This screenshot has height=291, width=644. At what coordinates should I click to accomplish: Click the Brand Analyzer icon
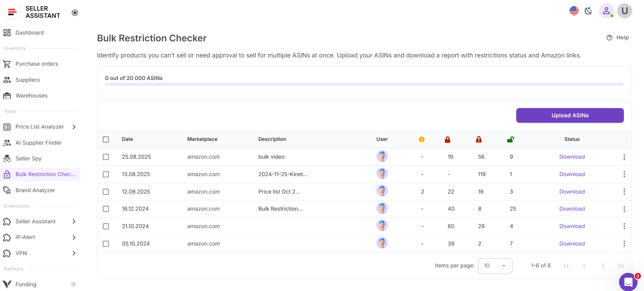pos(7,190)
